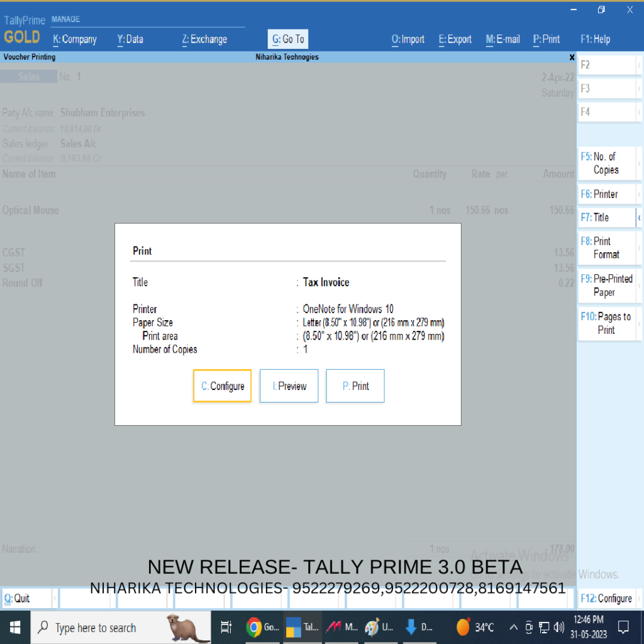This screenshot has width=644, height=644.
Task: Open Task View from the taskbar
Action: (x=226, y=628)
